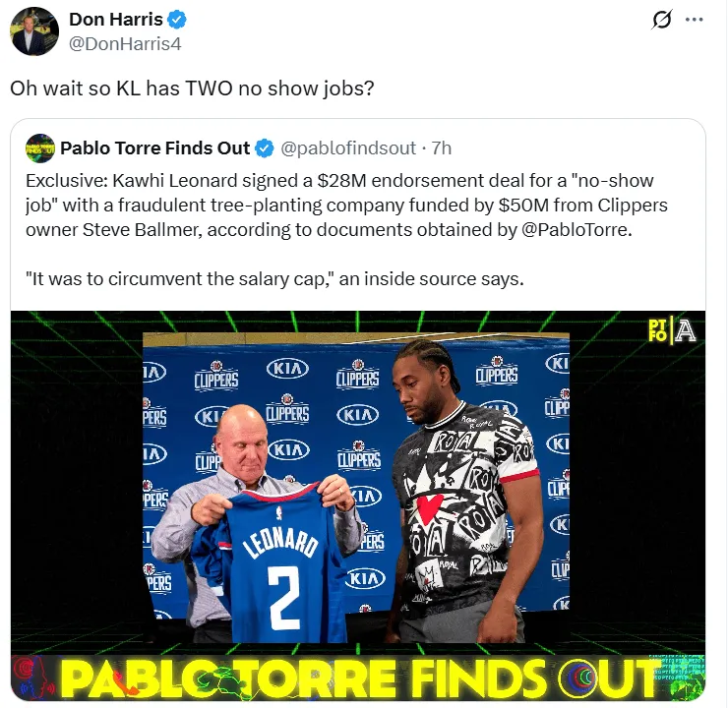
Task: Click Don Harris's blue verified badge
Action: tap(177, 20)
